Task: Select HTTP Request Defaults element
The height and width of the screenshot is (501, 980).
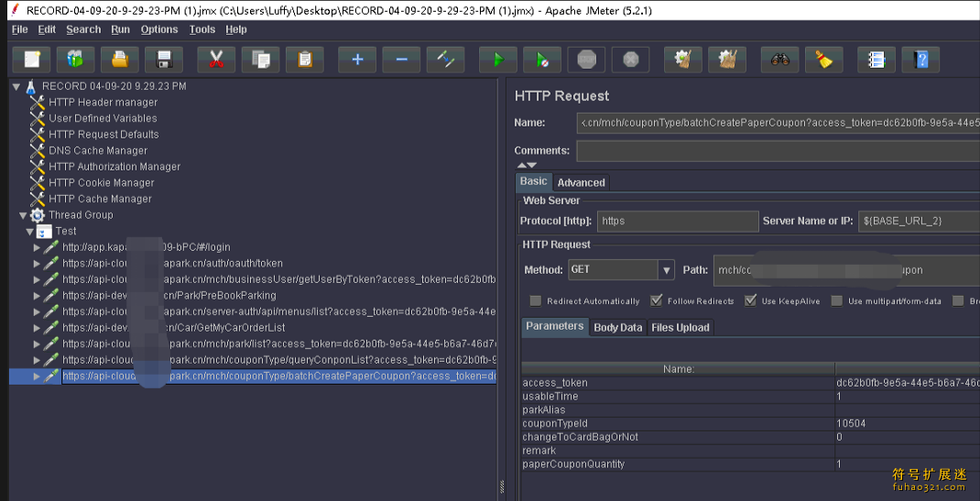Action: pos(103,135)
